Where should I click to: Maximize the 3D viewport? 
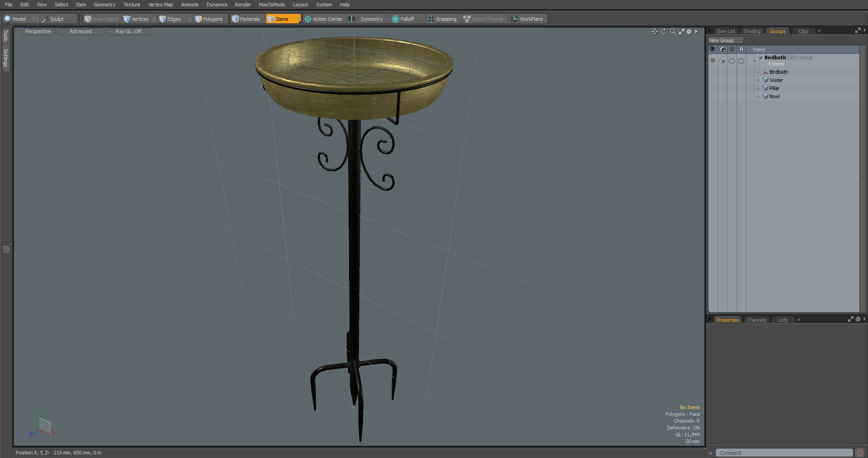681,32
